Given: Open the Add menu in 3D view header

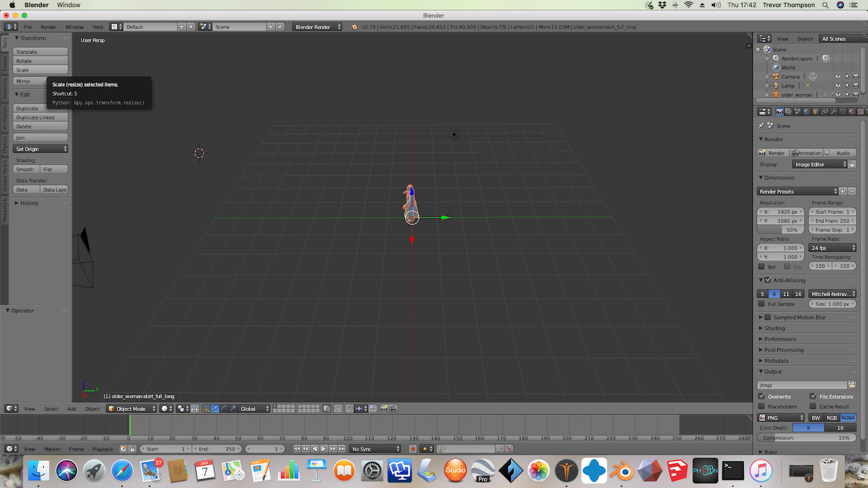Looking at the screenshot, I should pyautogui.click(x=72, y=408).
